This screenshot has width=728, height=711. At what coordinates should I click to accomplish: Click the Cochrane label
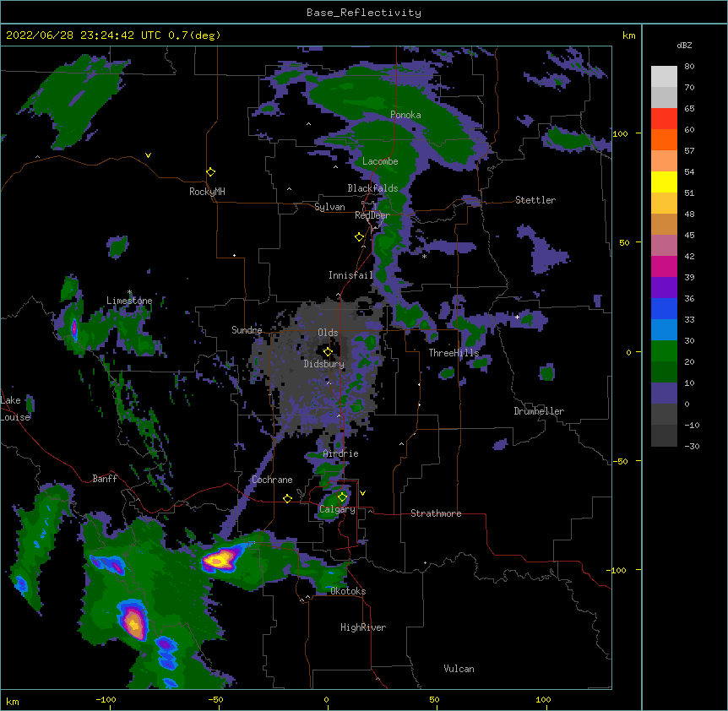point(272,480)
